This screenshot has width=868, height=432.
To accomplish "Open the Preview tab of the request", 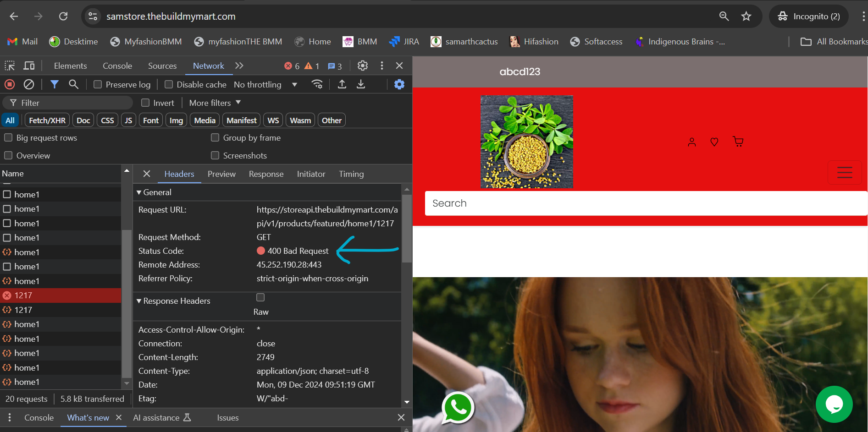I will click(x=221, y=174).
